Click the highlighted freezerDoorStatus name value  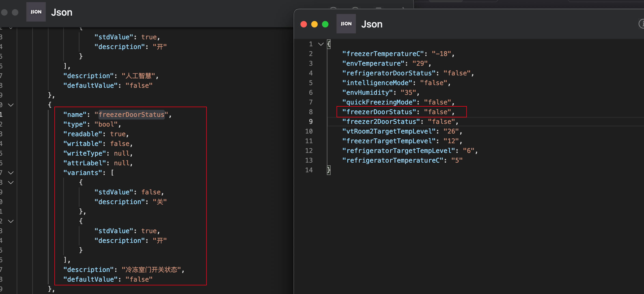click(131, 115)
